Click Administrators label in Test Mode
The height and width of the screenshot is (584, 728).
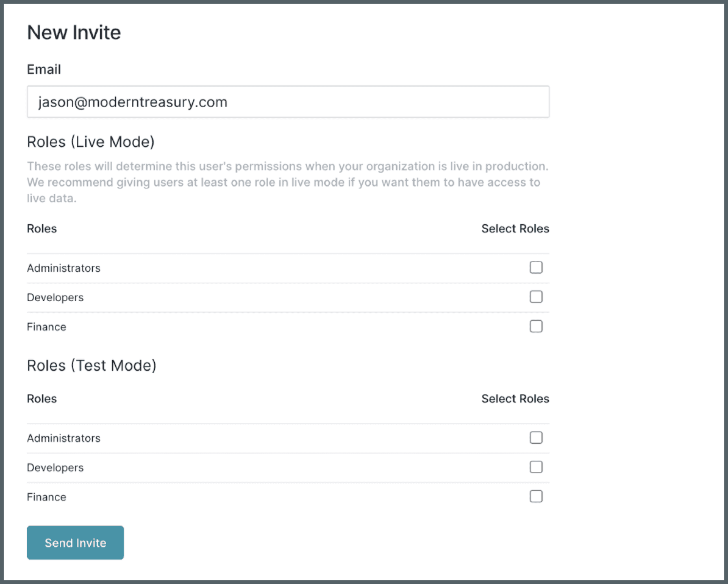click(63, 438)
